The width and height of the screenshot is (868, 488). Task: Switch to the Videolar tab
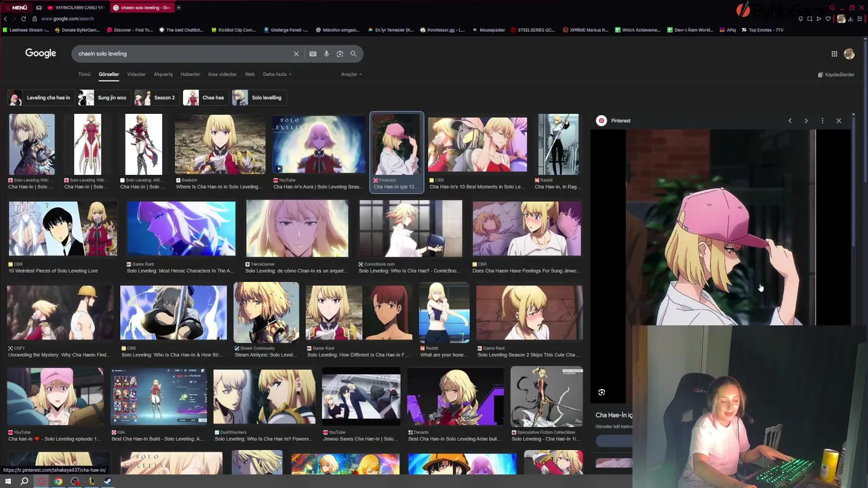tap(136, 74)
